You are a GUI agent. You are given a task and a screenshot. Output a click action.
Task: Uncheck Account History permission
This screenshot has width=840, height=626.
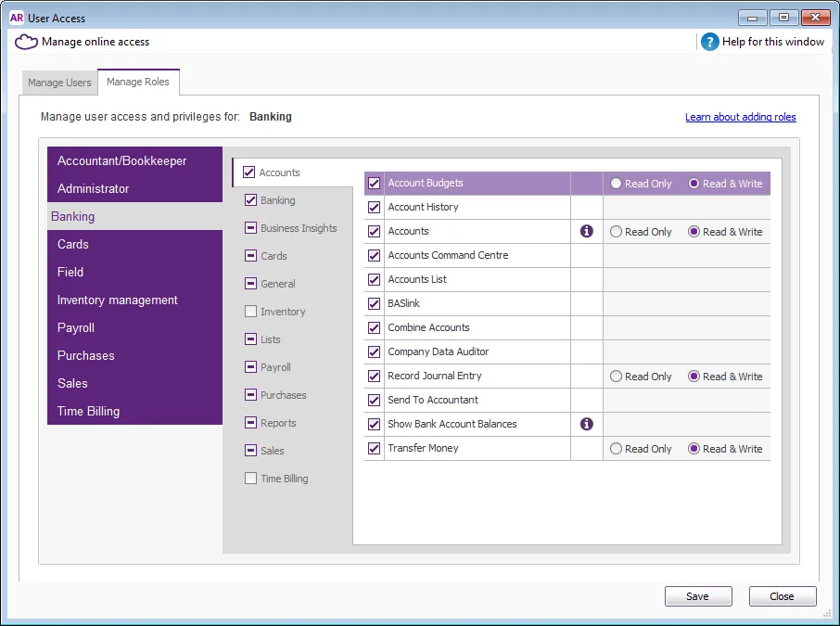374,208
